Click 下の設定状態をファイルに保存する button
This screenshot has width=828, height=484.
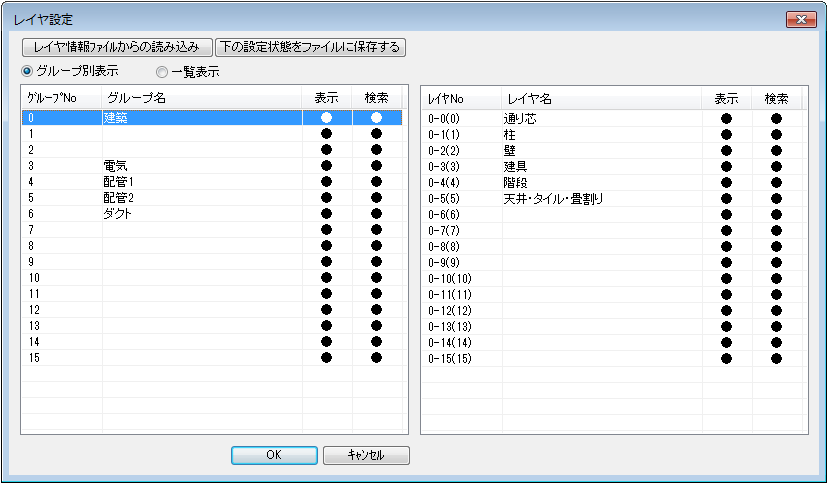(310, 47)
